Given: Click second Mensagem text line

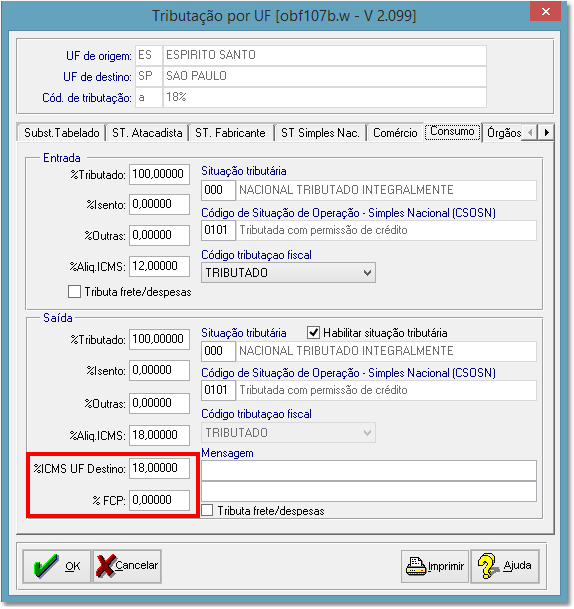Looking at the screenshot, I should (x=369, y=492).
